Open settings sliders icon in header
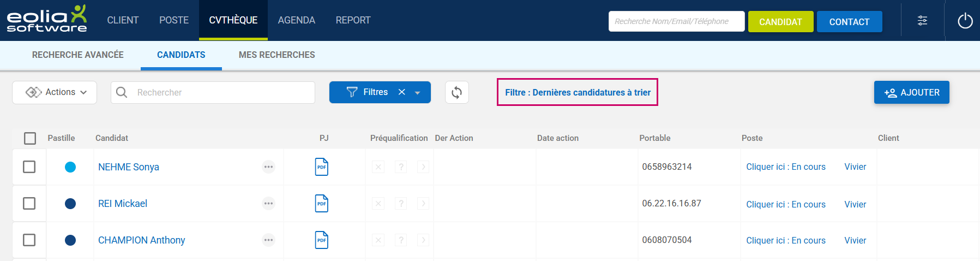Image resolution: width=980 pixels, height=261 pixels. coord(922,21)
